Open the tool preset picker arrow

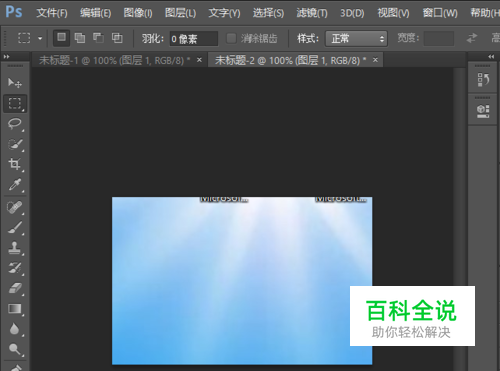point(40,38)
